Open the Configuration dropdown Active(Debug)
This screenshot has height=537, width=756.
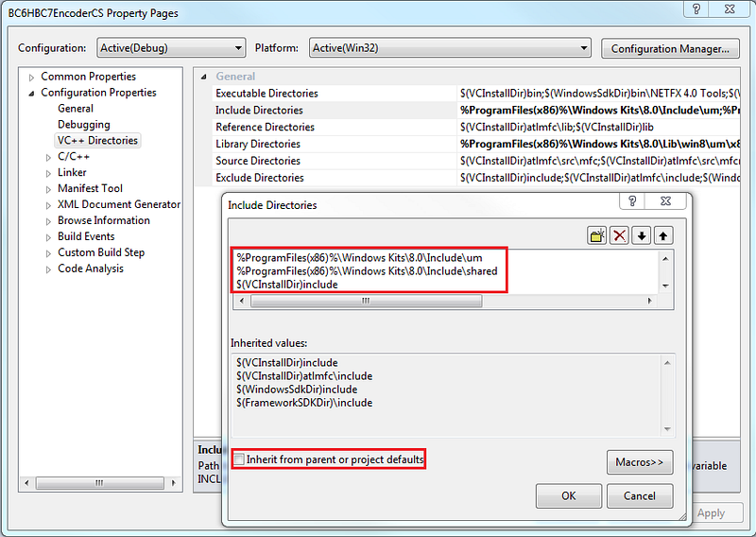(171, 48)
